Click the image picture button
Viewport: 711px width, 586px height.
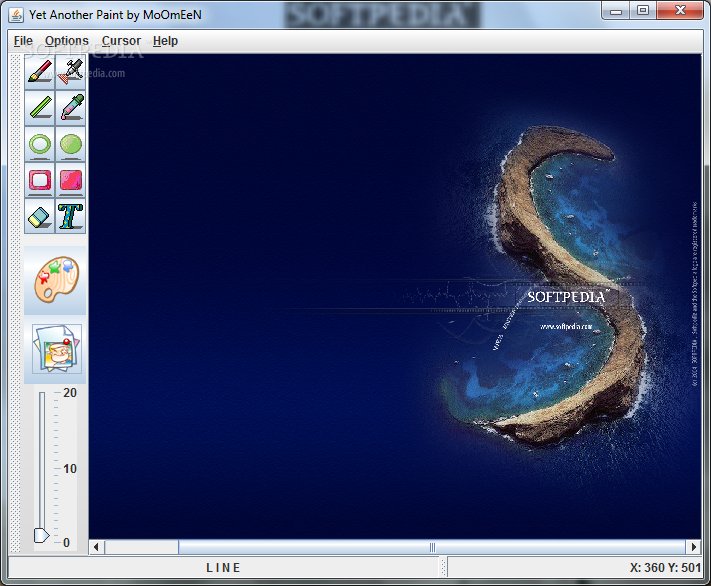tap(57, 349)
